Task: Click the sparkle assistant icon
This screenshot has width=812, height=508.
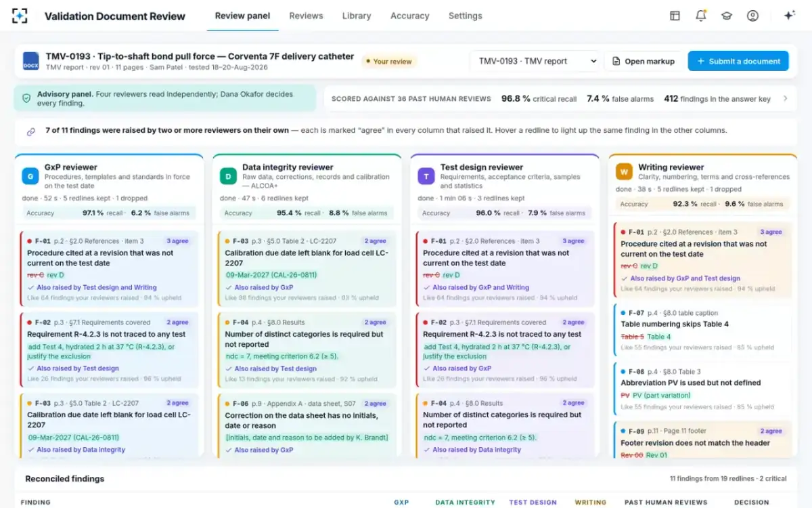Action: tap(789, 16)
